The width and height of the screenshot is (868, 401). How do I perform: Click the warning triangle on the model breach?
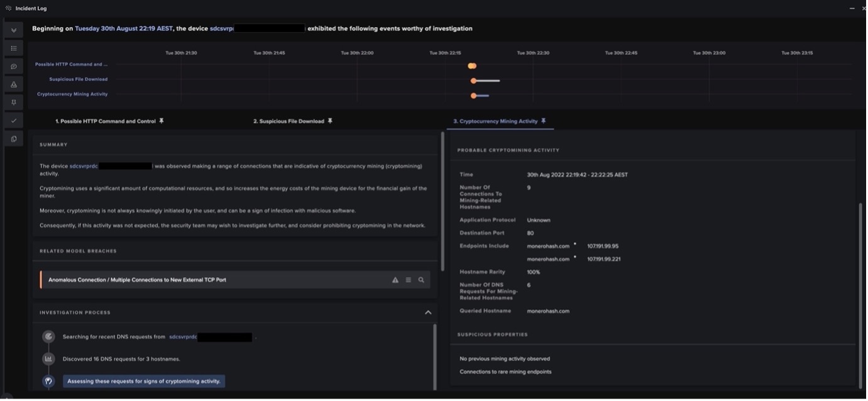[x=395, y=280]
